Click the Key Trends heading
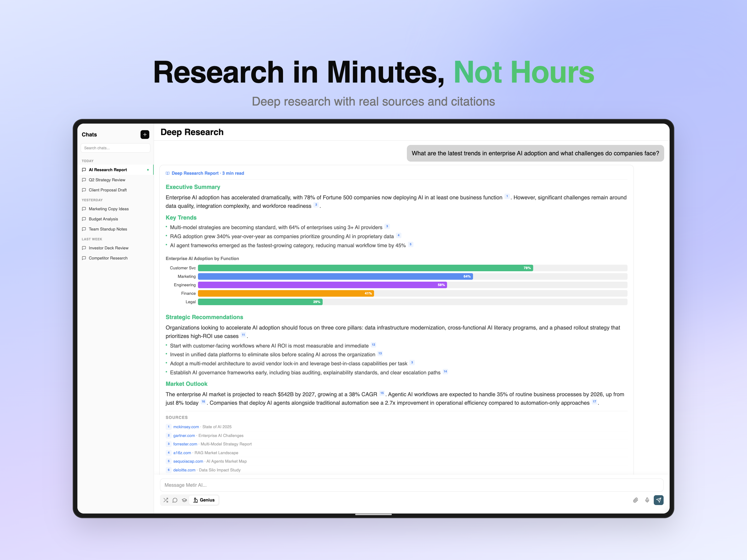Image resolution: width=747 pixels, height=560 pixels. 181,218
